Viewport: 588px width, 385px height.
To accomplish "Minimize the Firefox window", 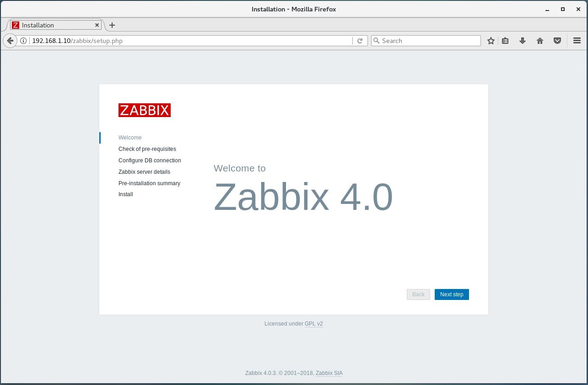I will click(547, 9).
